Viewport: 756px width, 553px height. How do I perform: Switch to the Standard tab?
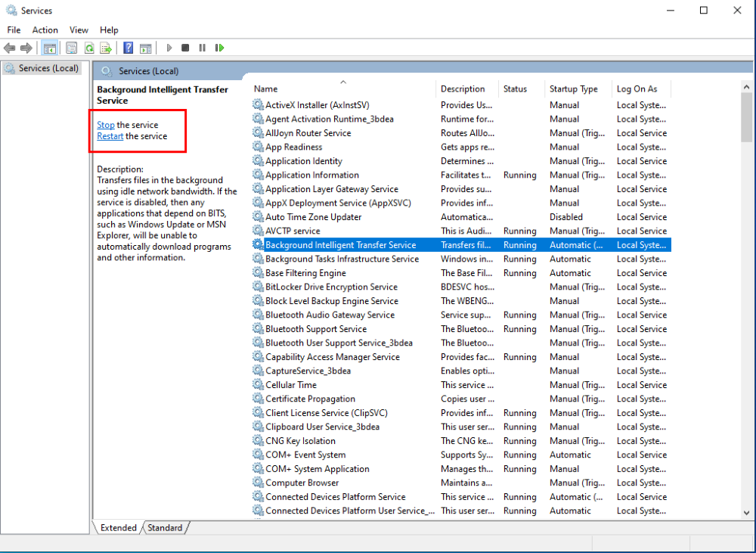click(165, 527)
